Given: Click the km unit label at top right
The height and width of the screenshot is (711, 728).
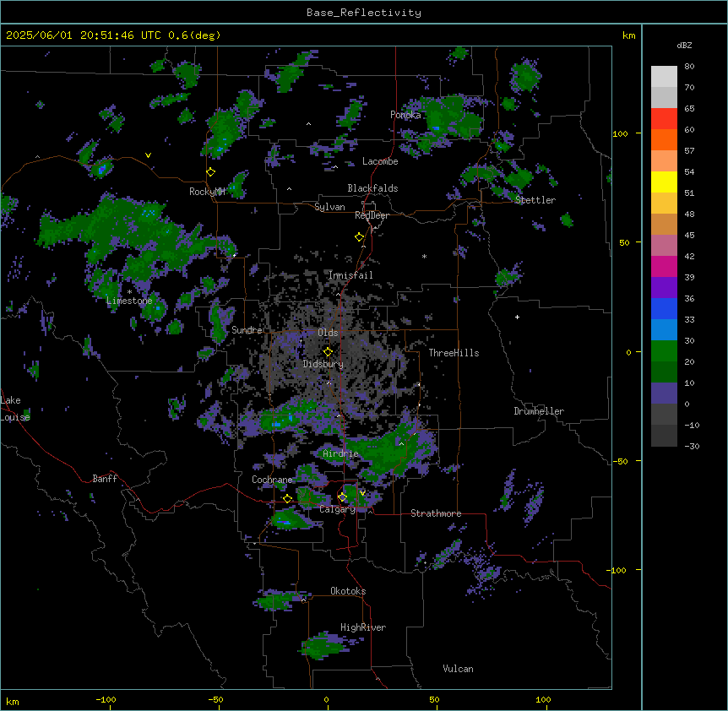Looking at the screenshot, I should coord(629,35).
